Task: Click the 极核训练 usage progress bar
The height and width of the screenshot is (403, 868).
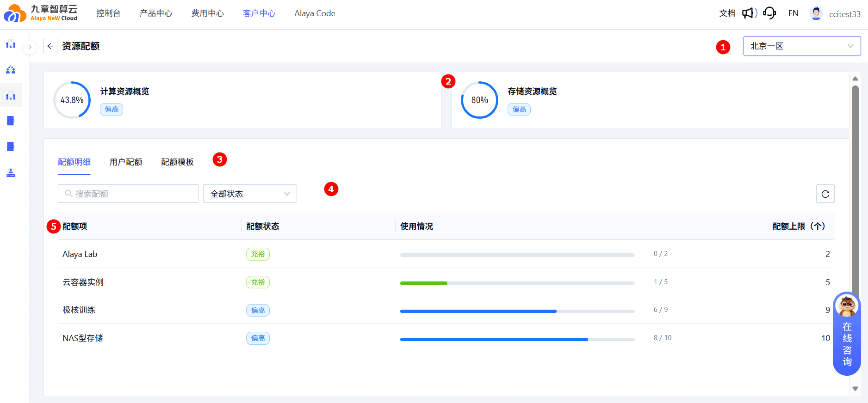Action: [517, 311]
